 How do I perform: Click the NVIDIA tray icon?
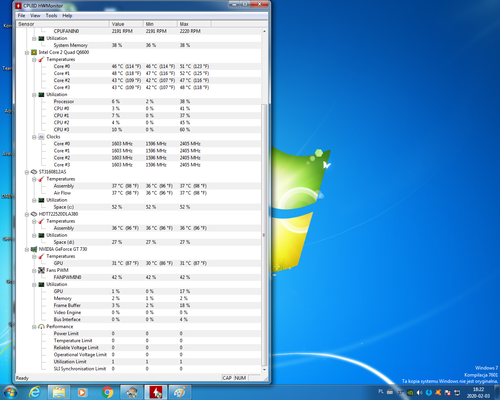pyautogui.click(x=410, y=392)
